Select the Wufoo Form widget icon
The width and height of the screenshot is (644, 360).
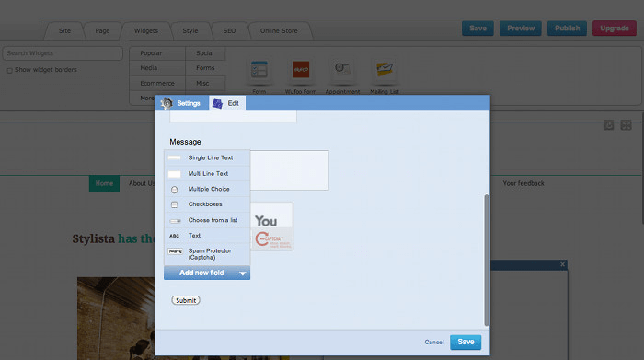tap(301, 70)
